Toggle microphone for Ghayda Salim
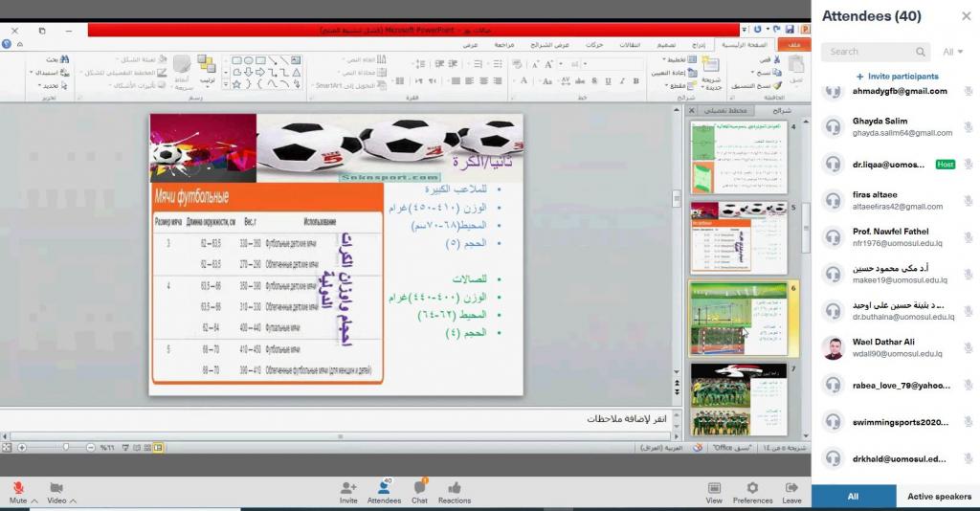 968,127
